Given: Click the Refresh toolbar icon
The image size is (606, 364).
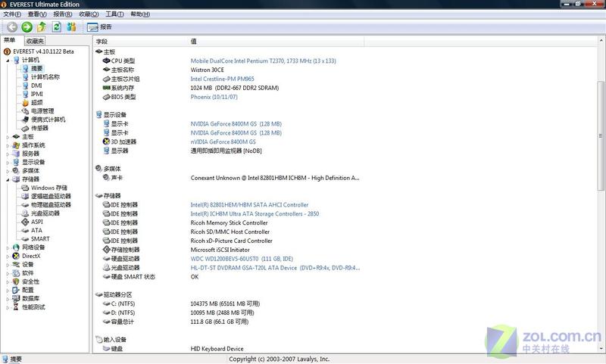Looking at the screenshot, I should click(x=56, y=26).
